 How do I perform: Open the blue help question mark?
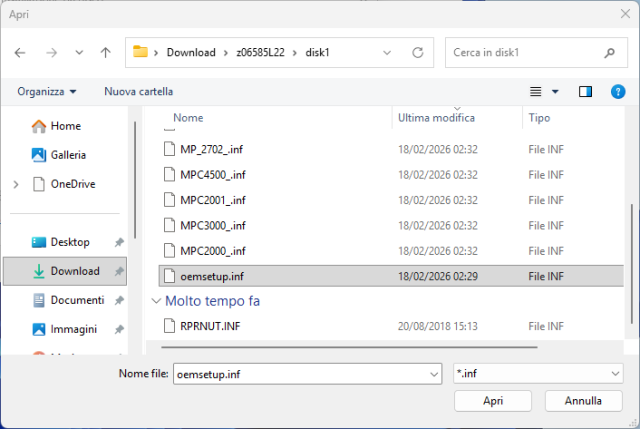pyautogui.click(x=618, y=91)
